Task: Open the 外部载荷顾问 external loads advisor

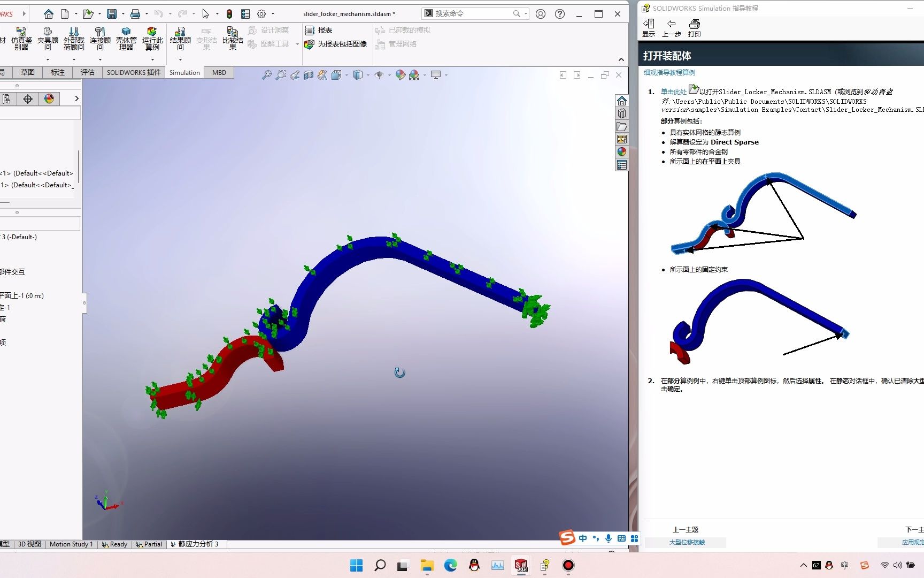Action: (74, 39)
